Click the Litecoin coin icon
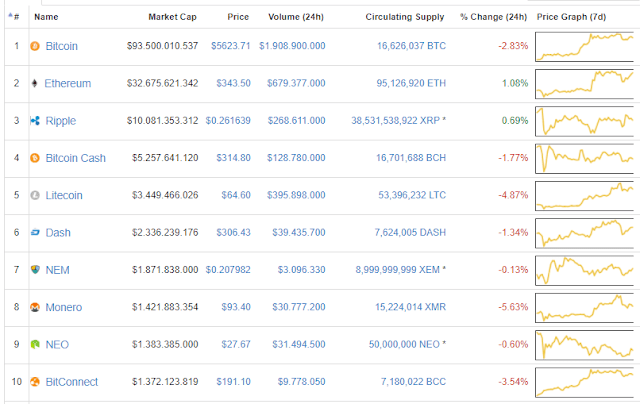Viewport: 640px width, 404px height. 35,195
